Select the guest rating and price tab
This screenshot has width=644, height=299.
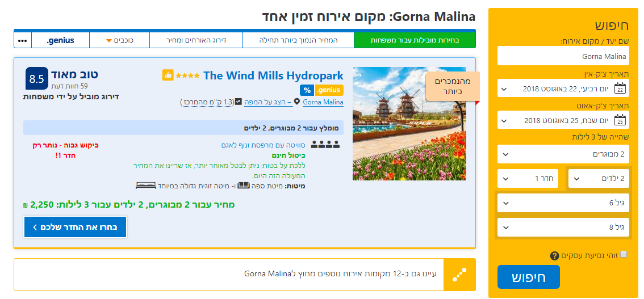[x=196, y=41]
